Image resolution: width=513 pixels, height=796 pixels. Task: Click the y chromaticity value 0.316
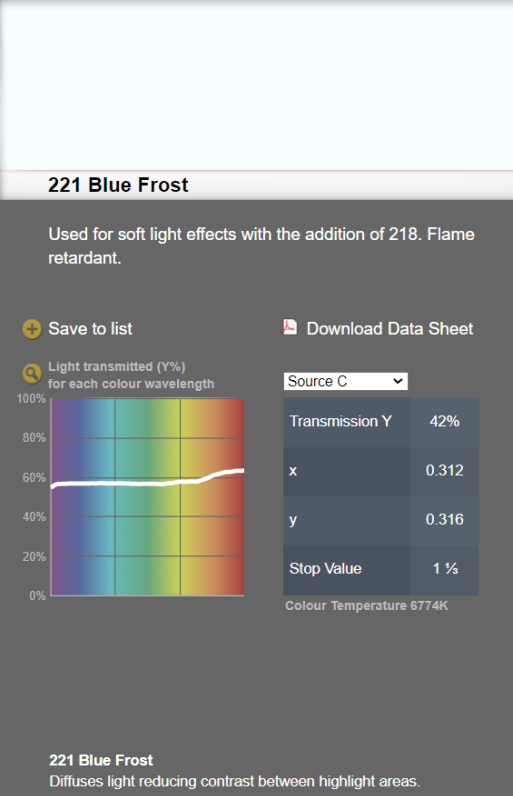444,520
